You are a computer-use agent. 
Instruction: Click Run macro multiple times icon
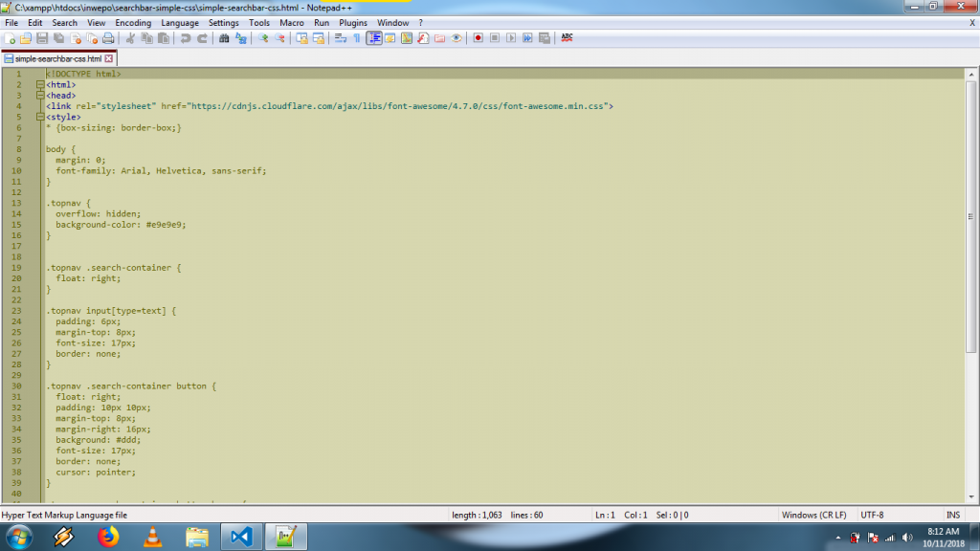tap(527, 38)
